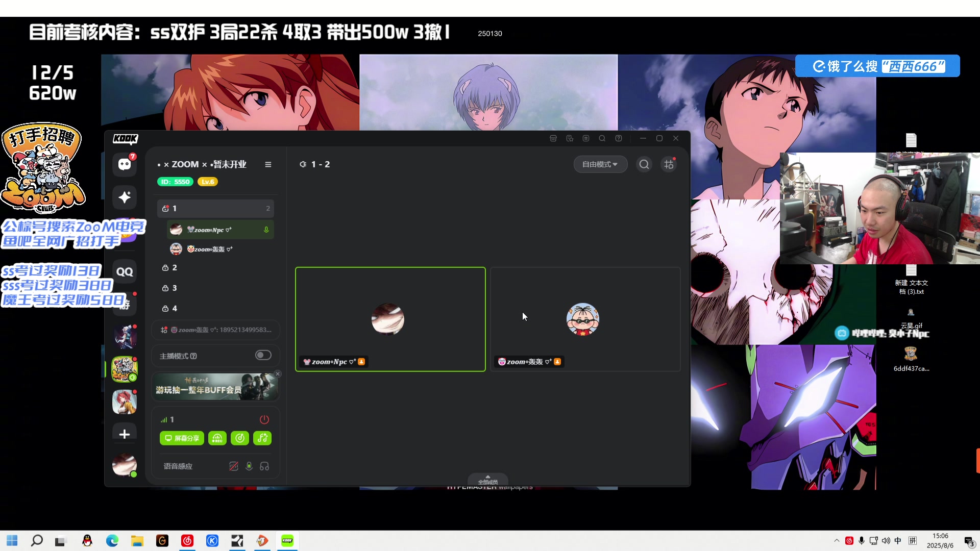The height and width of the screenshot is (551, 980).
Task: Click the 主播模式 help question icon
Action: tap(193, 356)
